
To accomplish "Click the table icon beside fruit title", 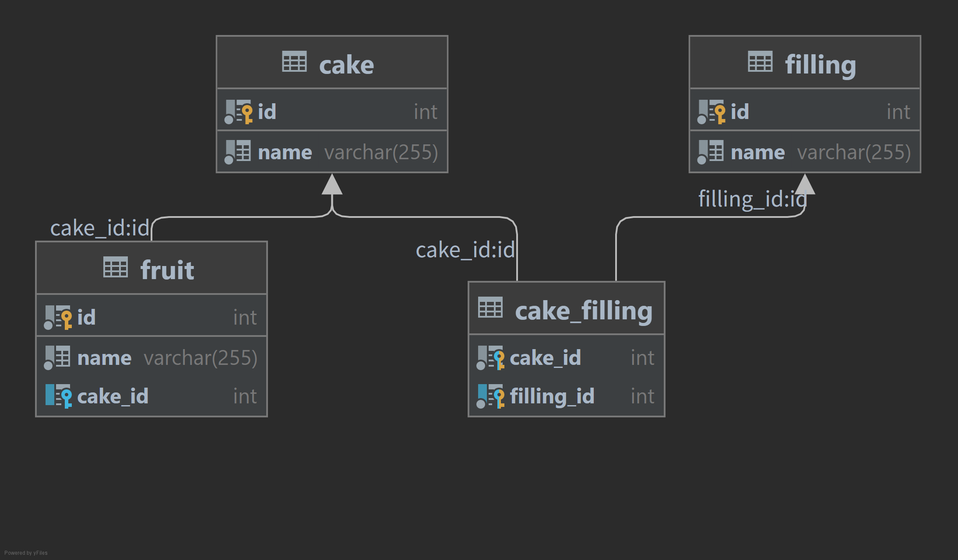I will (x=116, y=267).
